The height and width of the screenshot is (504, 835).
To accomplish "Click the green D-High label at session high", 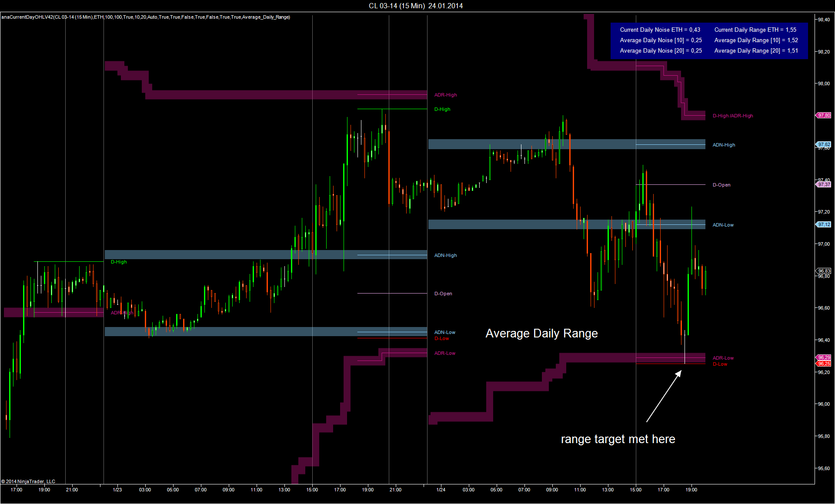I will (x=442, y=109).
